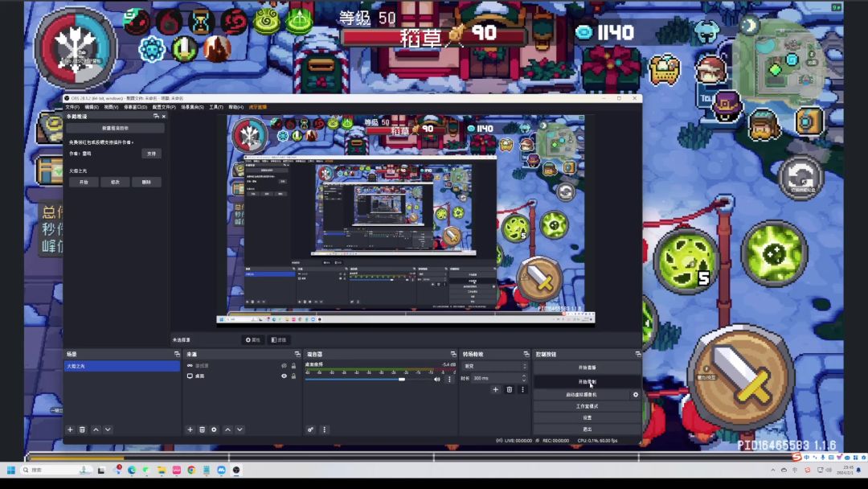
Task: Open desktop audio three-dot options menu
Action: click(449, 379)
